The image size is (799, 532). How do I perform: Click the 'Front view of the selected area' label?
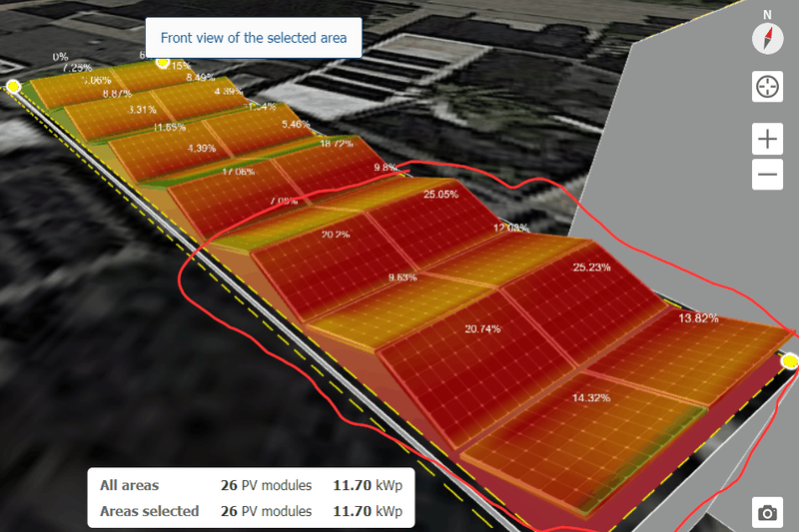(254, 38)
